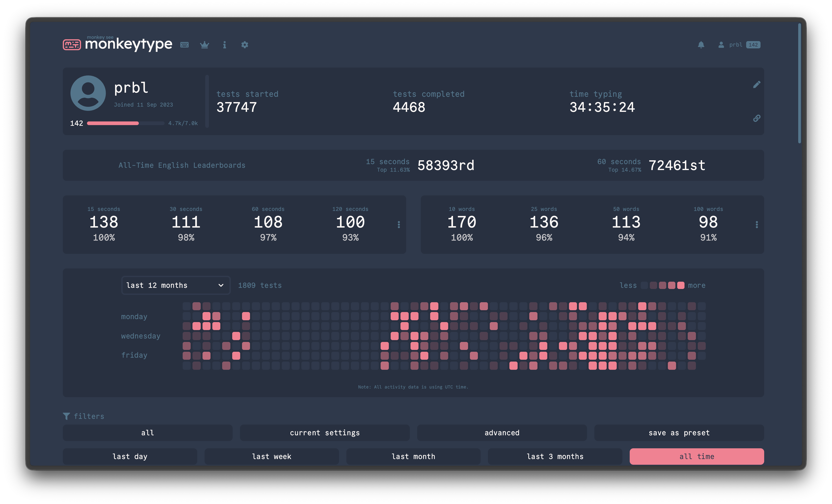Click the level 142 badge in header
The width and height of the screenshot is (832, 504).
(x=753, y=45)
